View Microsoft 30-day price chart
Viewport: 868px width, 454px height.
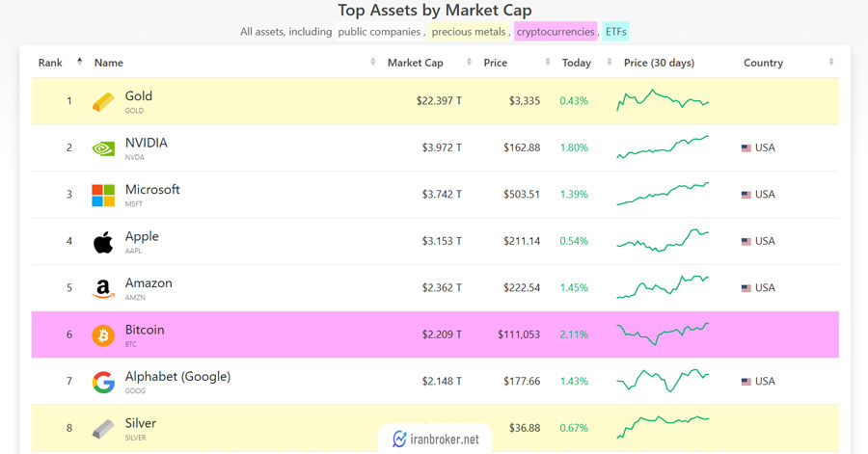click(x=663, y=194)
